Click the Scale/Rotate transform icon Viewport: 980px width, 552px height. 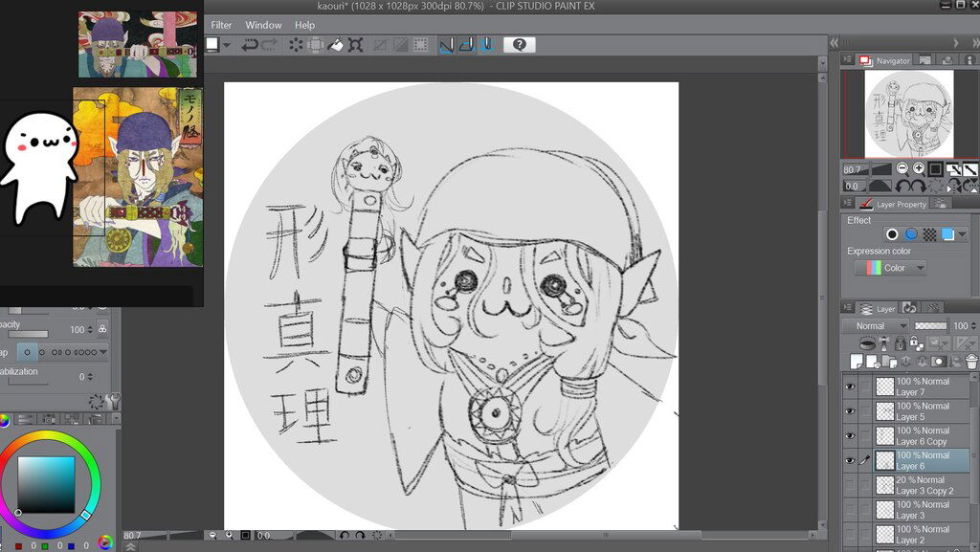(x=355, y=45)
